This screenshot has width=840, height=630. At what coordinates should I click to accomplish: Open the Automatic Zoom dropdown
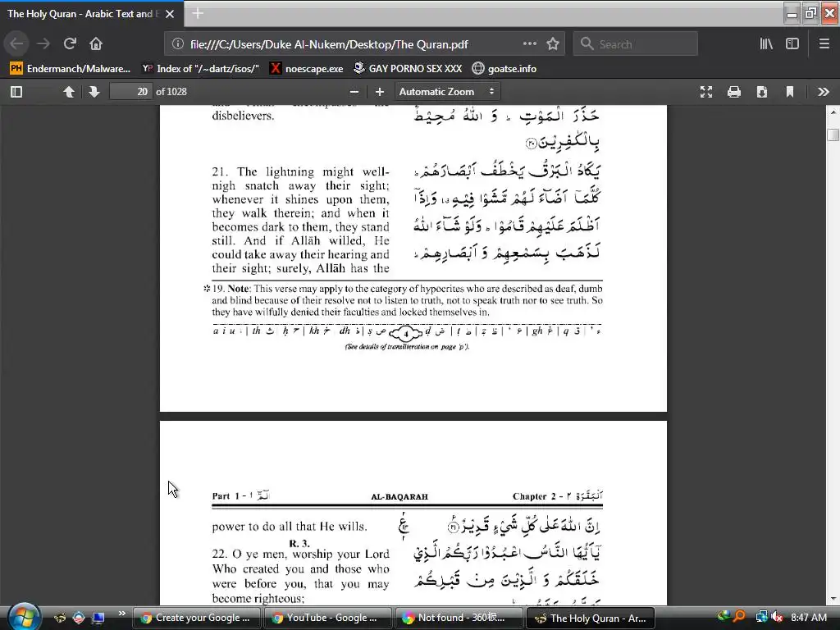[447, 92]
